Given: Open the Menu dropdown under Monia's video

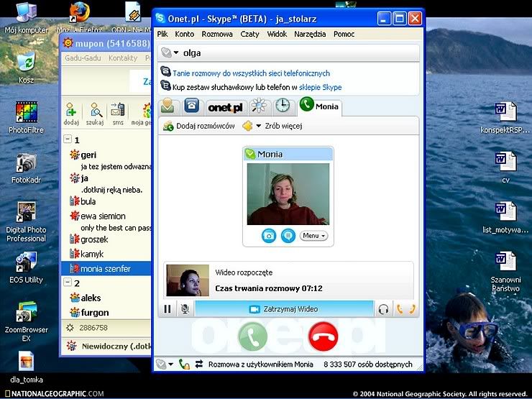Looking at the screenshot, I should coord(314,236).
